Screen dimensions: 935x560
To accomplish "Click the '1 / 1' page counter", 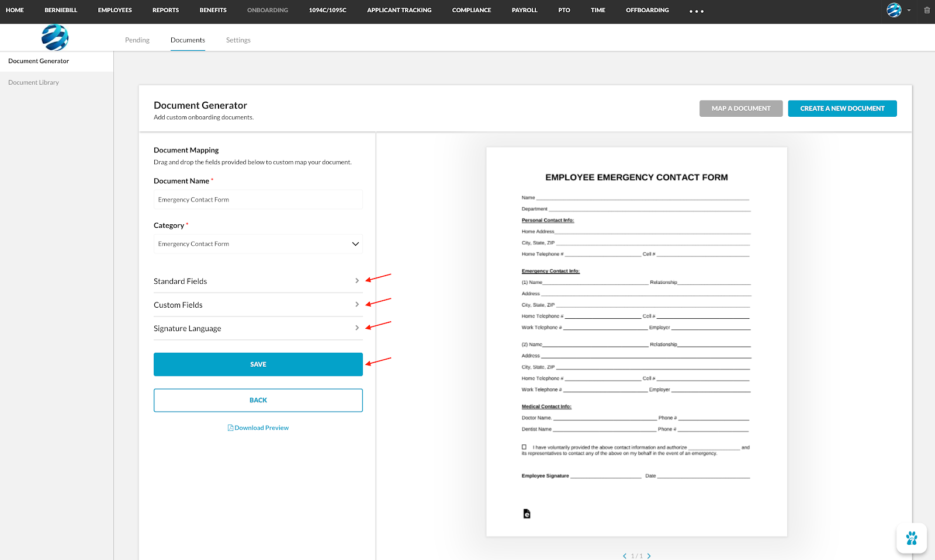I will [x=637, y=556].
